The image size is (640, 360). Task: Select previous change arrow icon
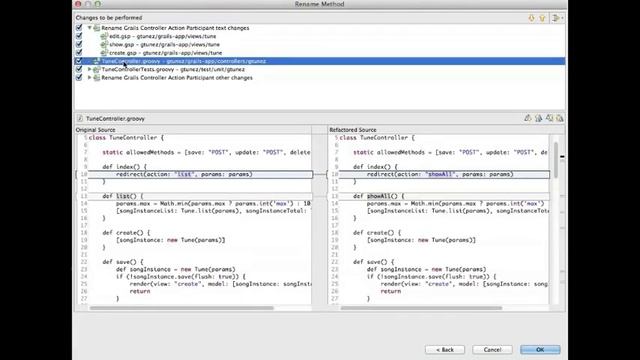[542, 18]
